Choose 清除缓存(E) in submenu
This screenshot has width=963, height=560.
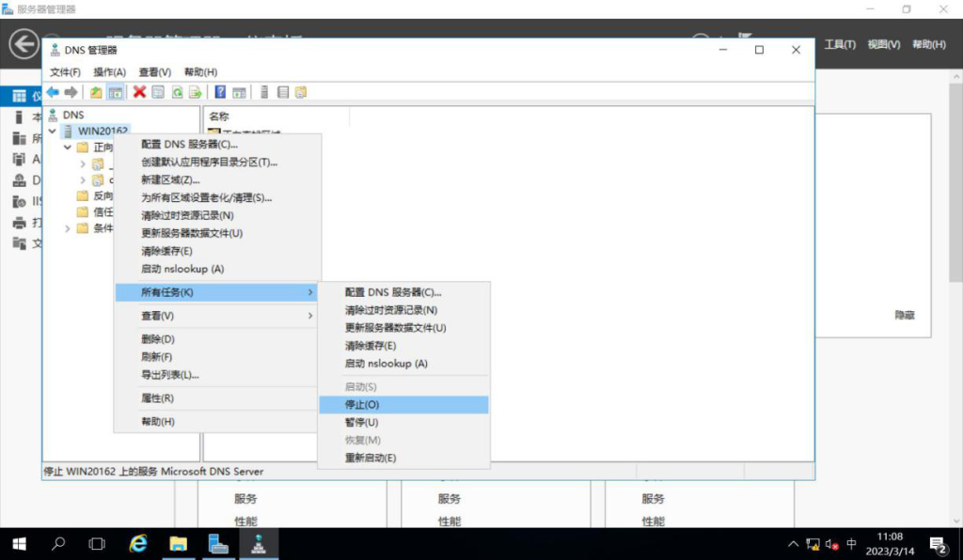coord(403,346)
